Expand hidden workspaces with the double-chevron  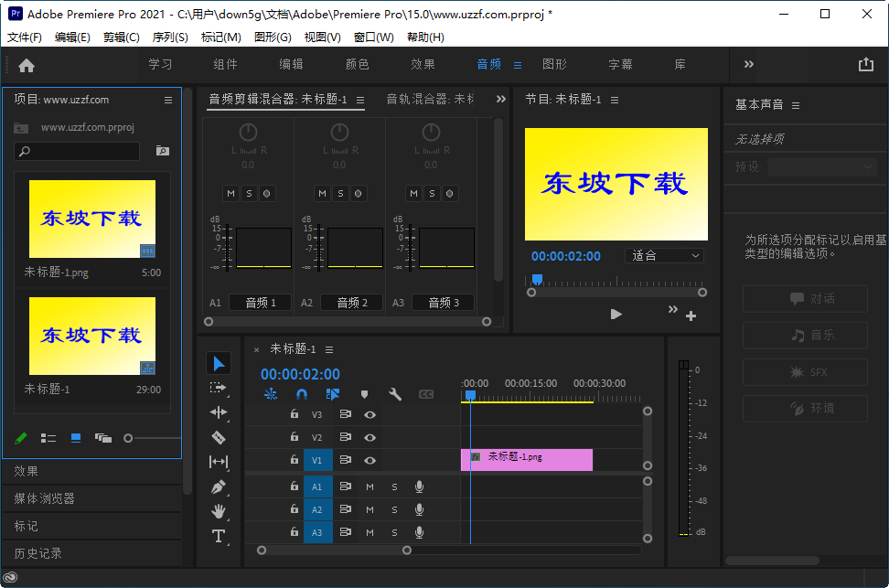748,64
